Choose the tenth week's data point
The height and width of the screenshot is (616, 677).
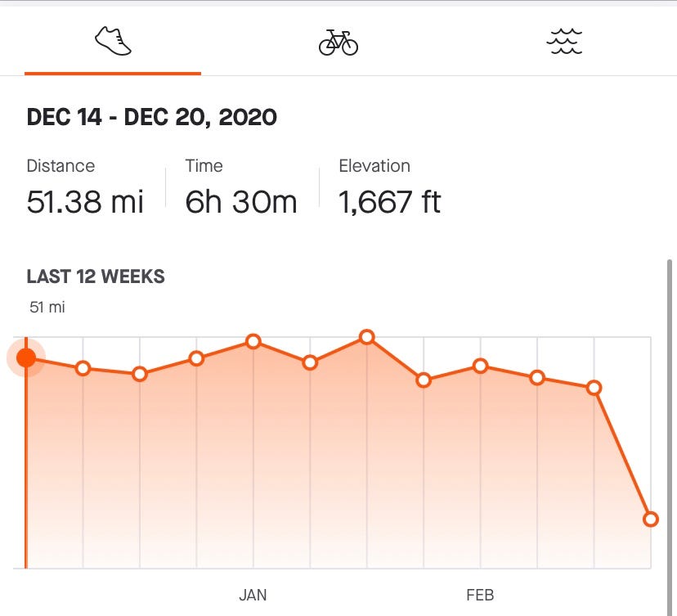[x=537, y=378]
